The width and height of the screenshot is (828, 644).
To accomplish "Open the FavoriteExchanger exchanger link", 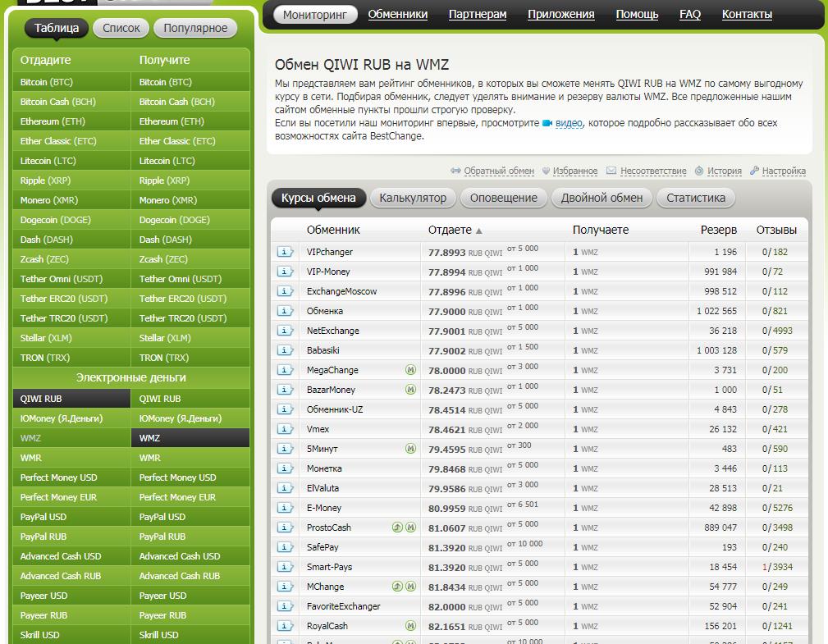I will (343, 606).
